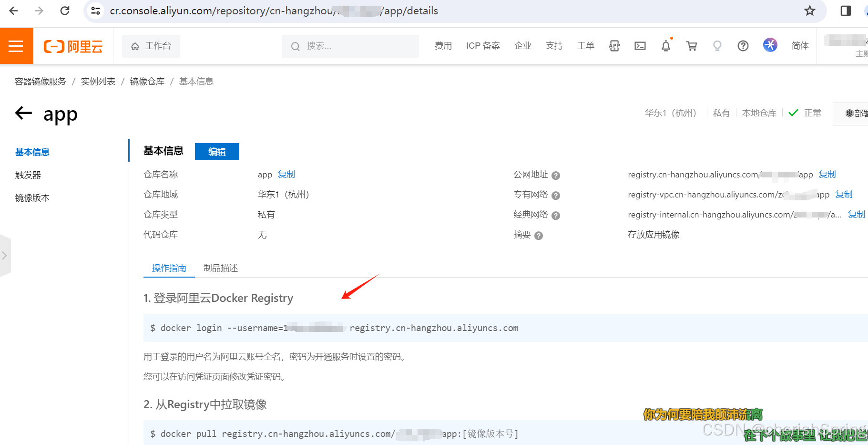Click the blue 编辑 button

pyautogui.click(x=217, y=152)
